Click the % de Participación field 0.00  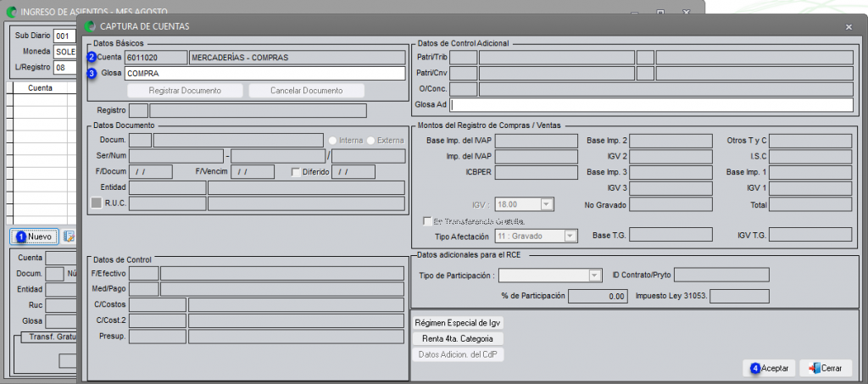tap(598, 296)
